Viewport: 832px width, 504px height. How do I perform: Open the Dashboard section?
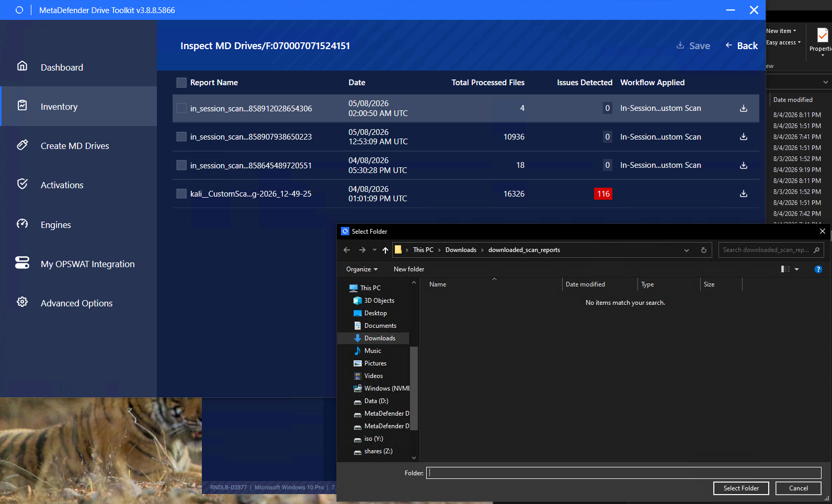pyautogui.click(x=78, y=67)
